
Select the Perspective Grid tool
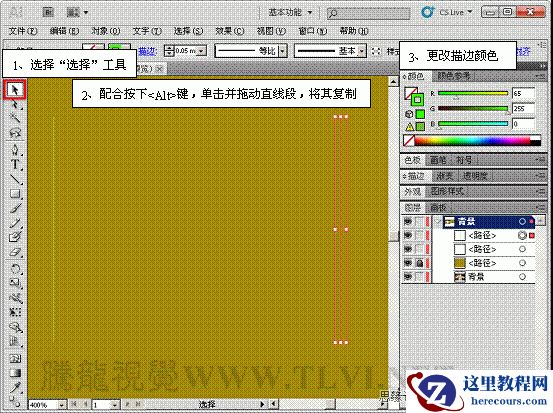tap(15, 341)
